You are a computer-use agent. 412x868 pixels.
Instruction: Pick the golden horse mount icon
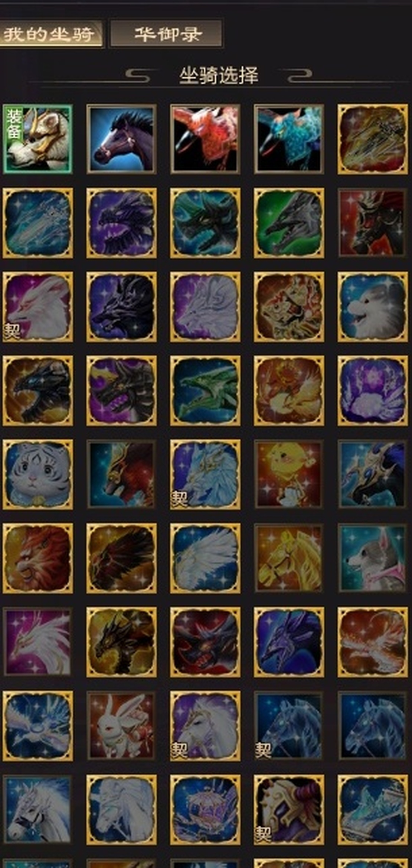[289, 558]
